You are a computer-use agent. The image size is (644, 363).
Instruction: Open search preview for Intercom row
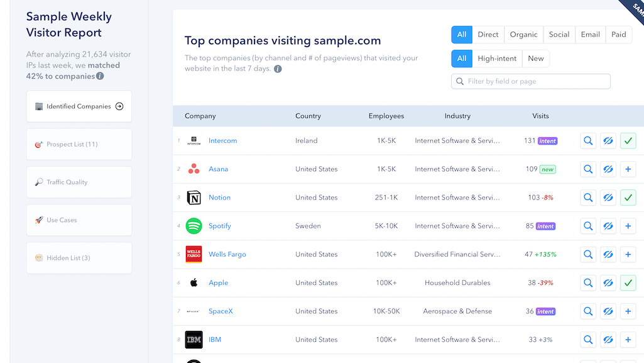[x=588, y=140]
